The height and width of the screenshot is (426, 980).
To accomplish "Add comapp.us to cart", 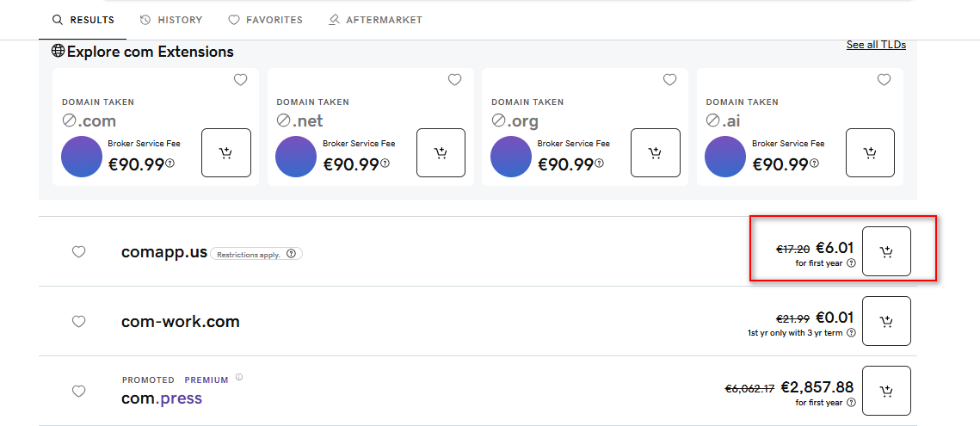I will [x=886, y=252].
